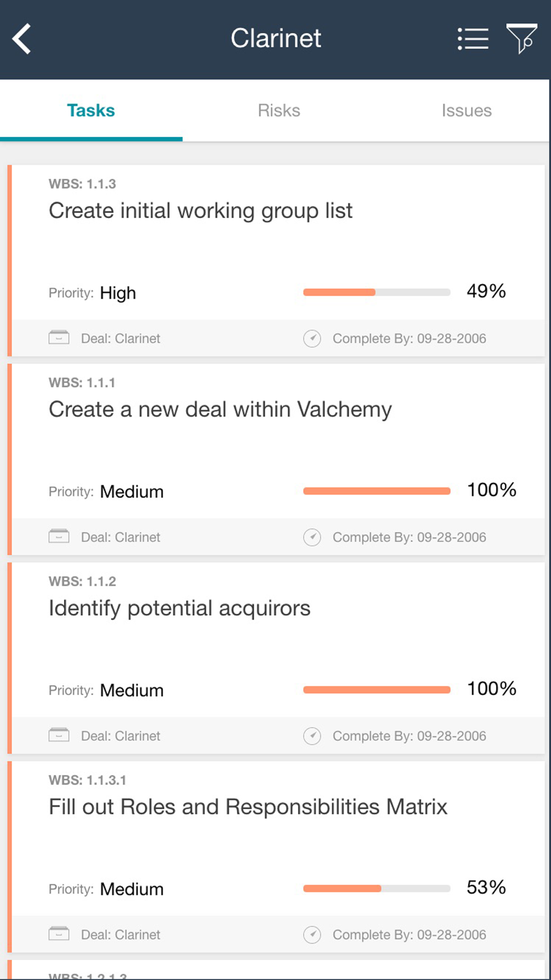Click the 53% progress bar
Viewport: 551px width, 980px height.
tap(377, 888)
